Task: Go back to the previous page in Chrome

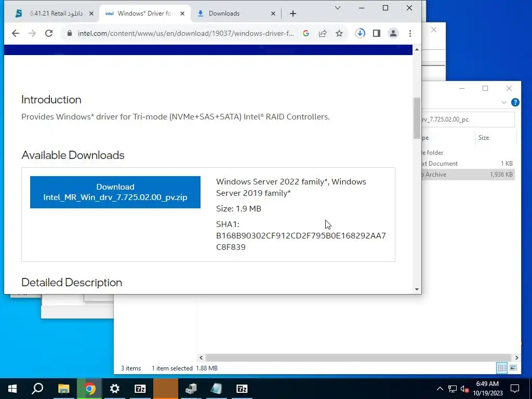Action: (16, 33)
